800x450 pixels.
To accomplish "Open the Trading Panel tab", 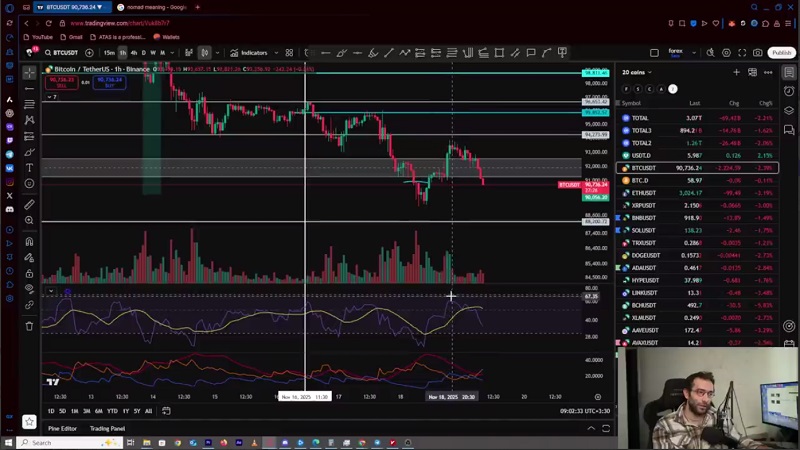I will point(107,428).
